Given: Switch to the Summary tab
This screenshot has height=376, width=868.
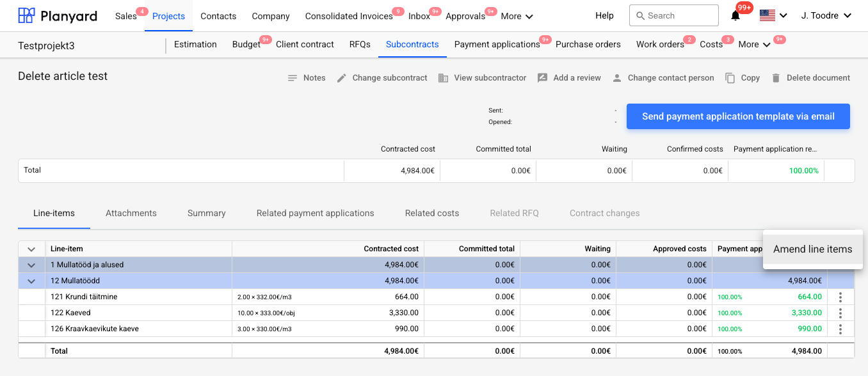Looking at the screenshot, I should tap(207, 213).
